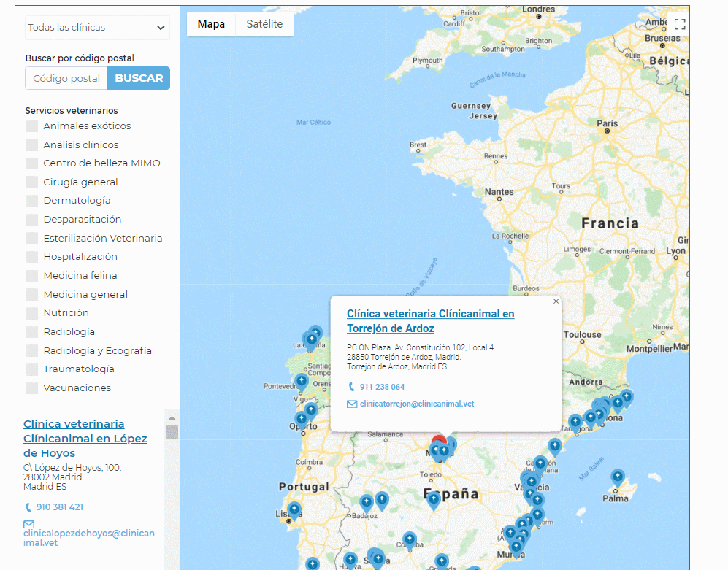Select the clinic pin near Murcia
Image resolution: width=728 pixels, height=570 pixels.
click(x=516, y=548)
